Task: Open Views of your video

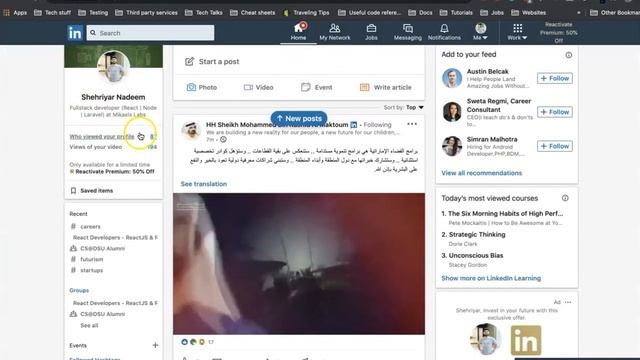Action: pos(96,147)
